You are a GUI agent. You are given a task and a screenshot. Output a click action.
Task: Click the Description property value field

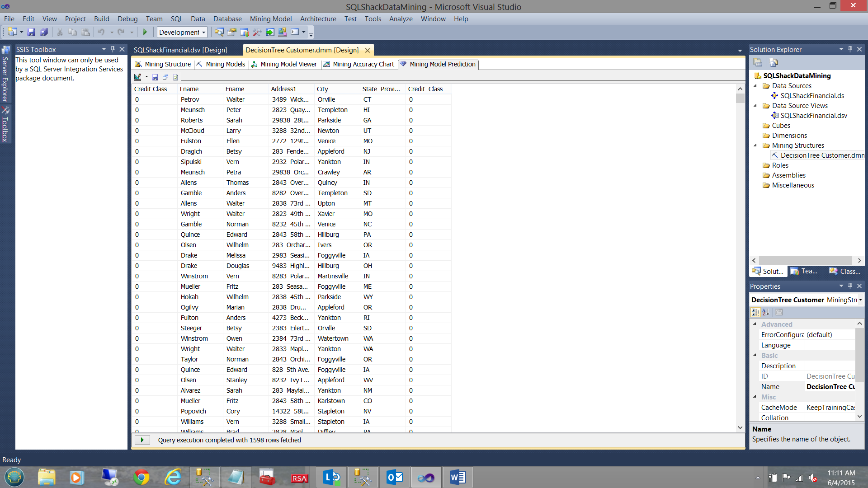click(829, 366)
